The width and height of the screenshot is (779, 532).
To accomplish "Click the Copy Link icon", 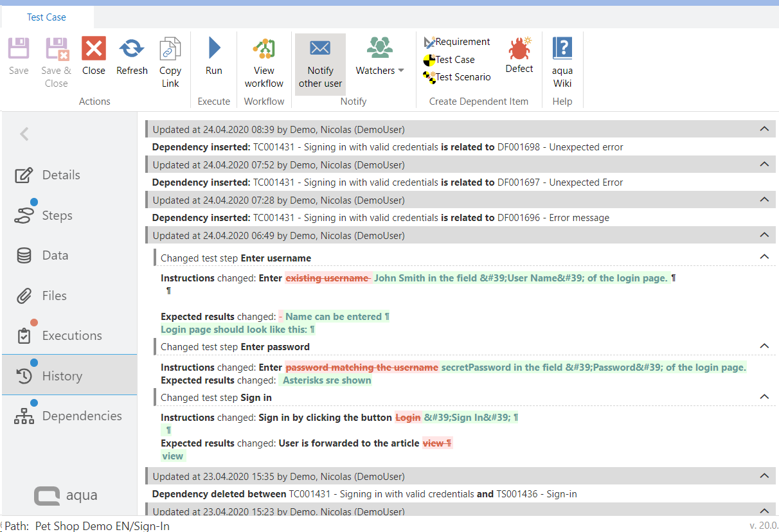I will 170,49.
